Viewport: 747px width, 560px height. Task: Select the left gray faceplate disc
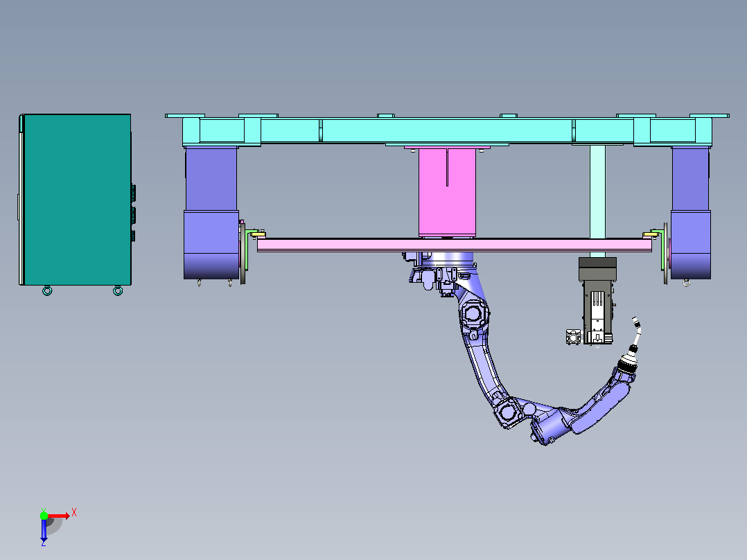(x=243, y=254)
